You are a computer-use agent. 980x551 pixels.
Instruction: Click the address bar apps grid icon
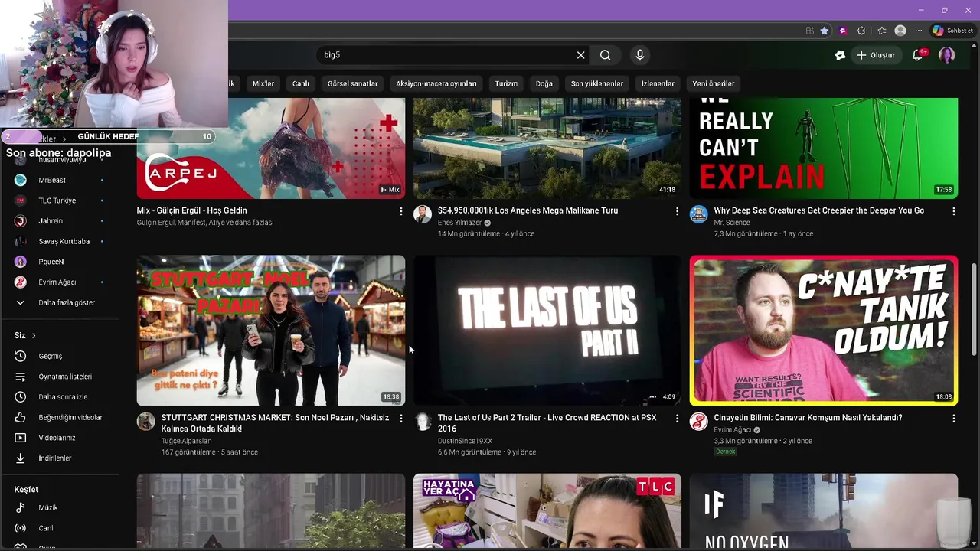click(810, 31)
